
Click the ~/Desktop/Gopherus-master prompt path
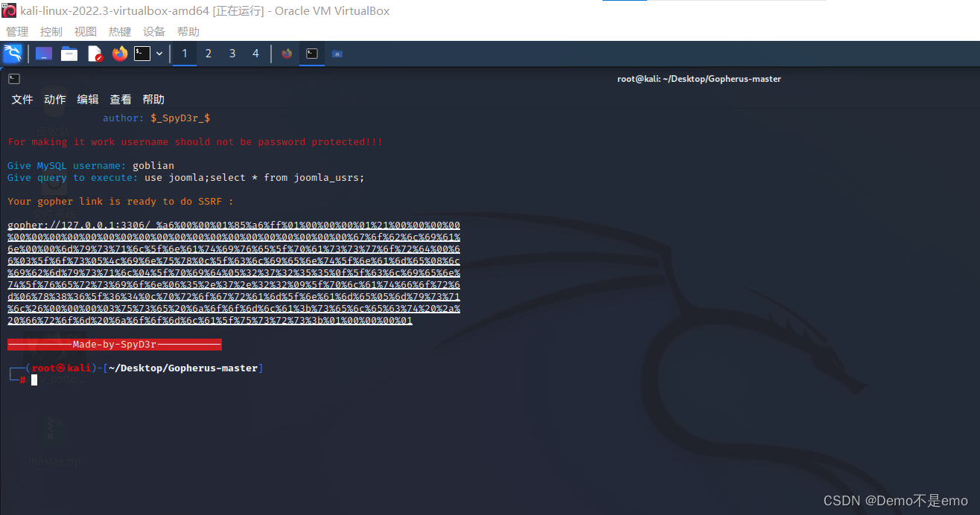(183, 368)
